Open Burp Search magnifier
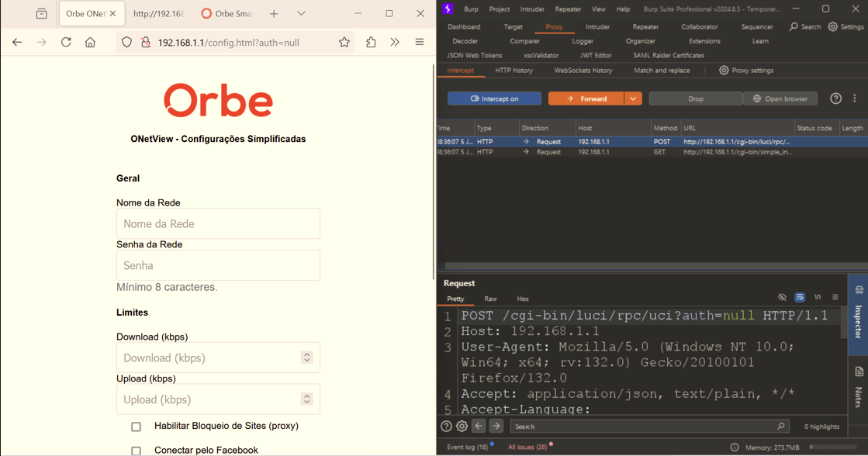This screenshot has width=868, height=456. pos(805,26)
